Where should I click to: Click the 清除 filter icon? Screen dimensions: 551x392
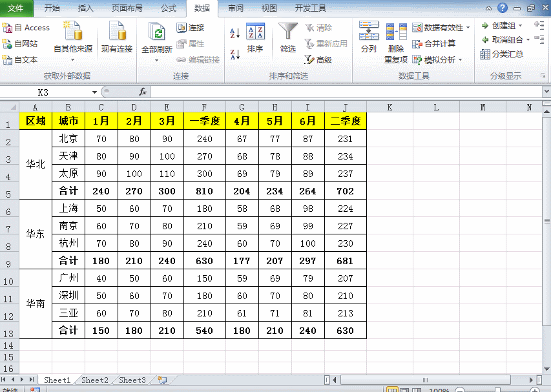(309, 27)
